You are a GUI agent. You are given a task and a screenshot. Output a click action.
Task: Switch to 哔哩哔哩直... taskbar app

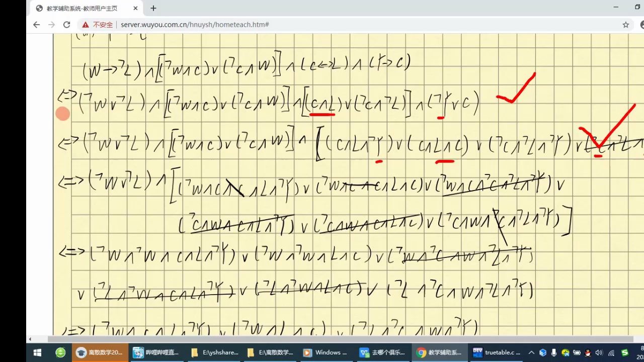tap(156, 353)
